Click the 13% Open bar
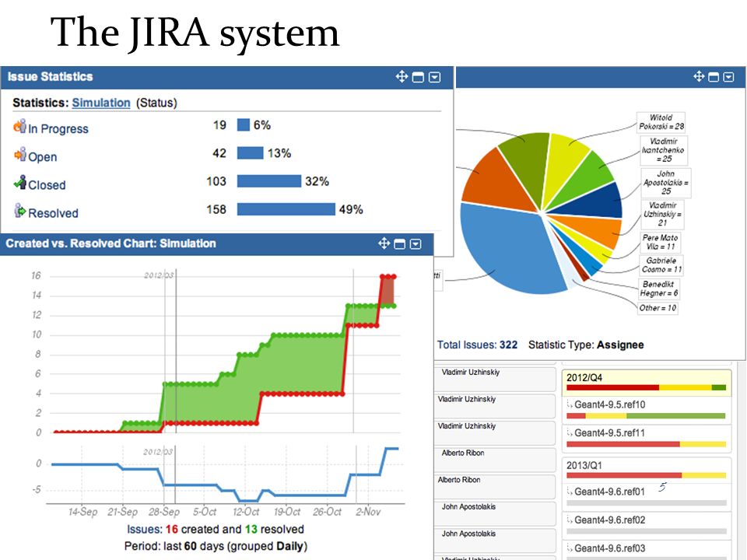Screen dimensions: 747x560 pyautogui.click(x=250, y=153)
